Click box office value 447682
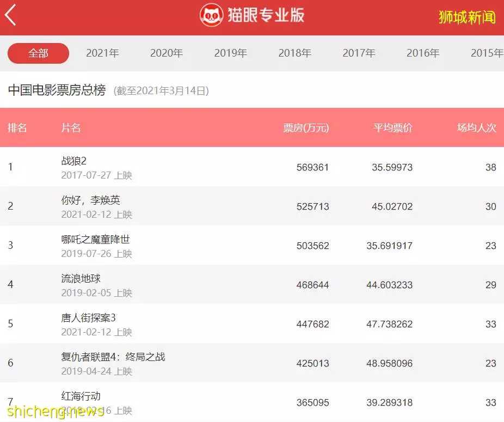 click(x=312, y=324)
